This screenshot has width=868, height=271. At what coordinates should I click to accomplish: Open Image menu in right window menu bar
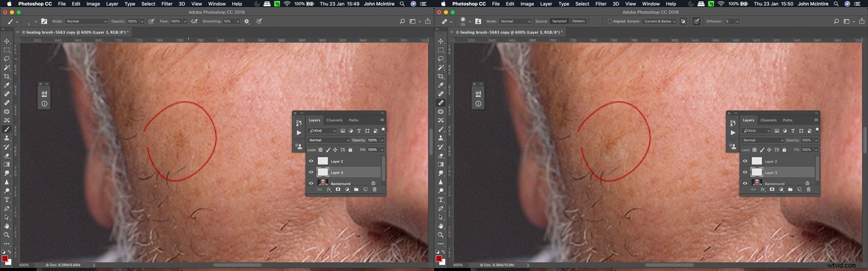pyautogui.click(x=527, y=3)
